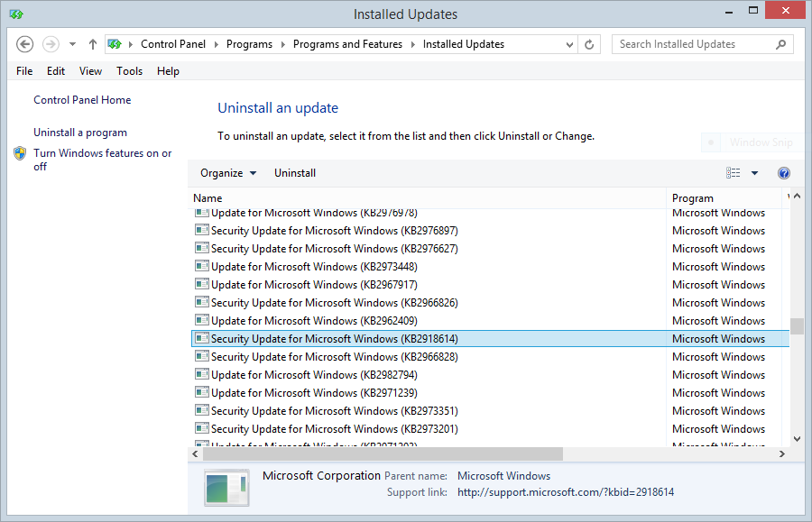Focus the Search Installed Updates field

(x=703, y=44)
